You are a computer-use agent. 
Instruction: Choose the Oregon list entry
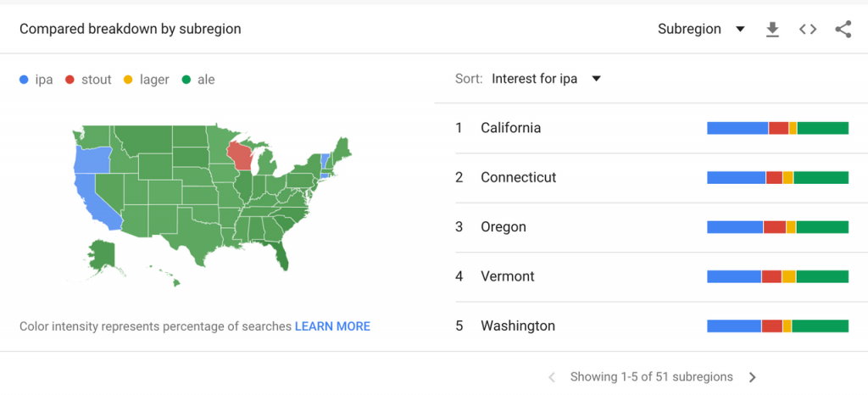(652, 227)
